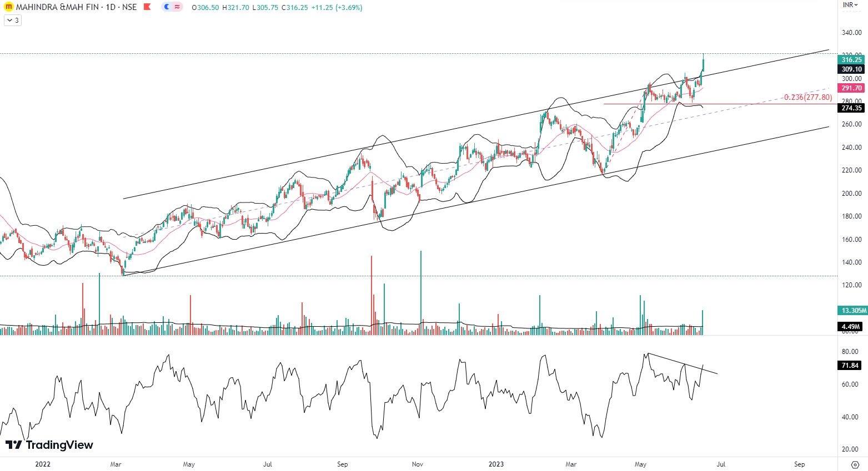Click the 20.00 RSI scale label
868x471 pixels.
(x=851, y=450)
